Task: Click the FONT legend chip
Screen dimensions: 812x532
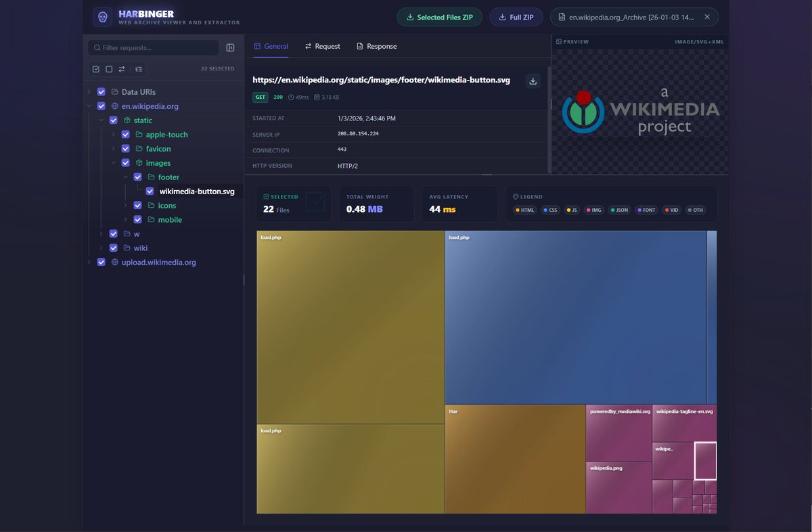Action: pyautogui.click(x=647, y=210)
